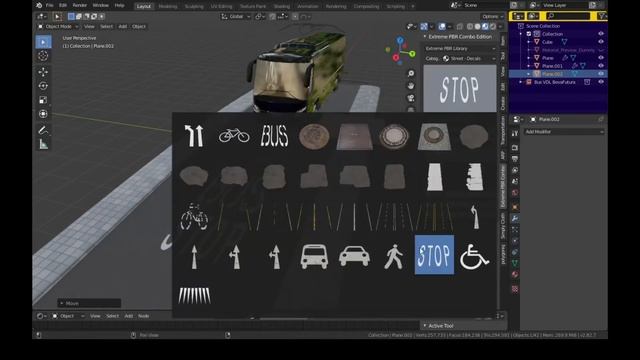Open the Tool properties tab icon
The image size is (640, 360).
(515, 133)
